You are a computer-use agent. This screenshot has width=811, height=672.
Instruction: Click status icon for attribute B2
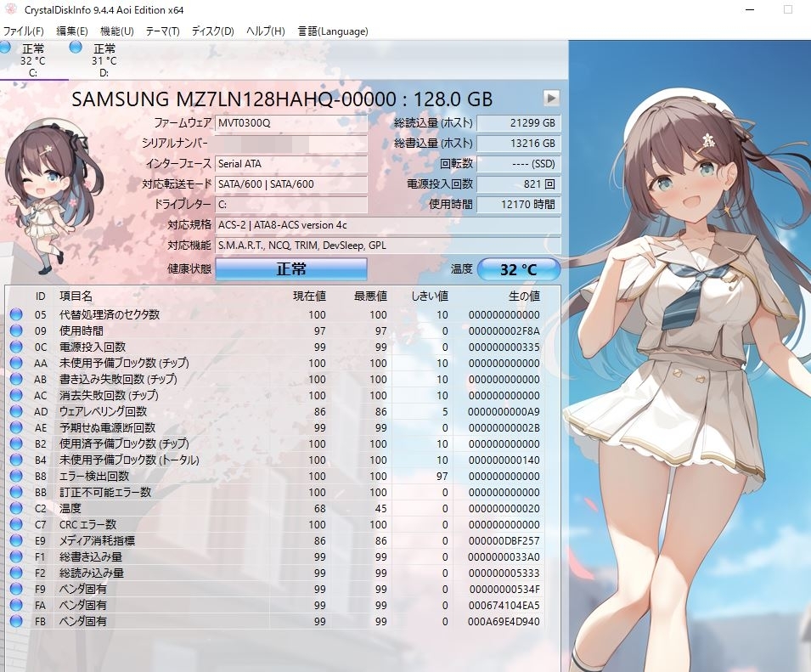click(x=16, y=443)
